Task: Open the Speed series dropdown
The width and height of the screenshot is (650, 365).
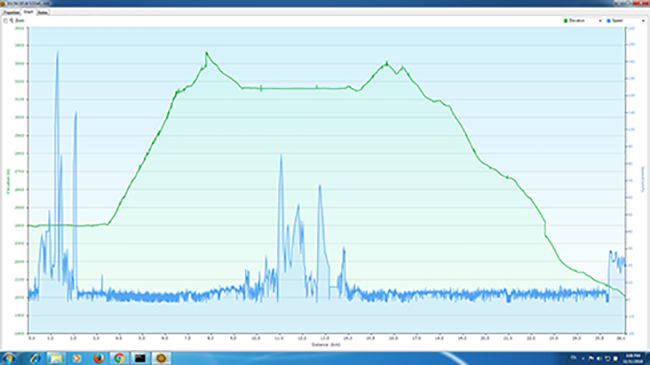Action: (643, 20)
